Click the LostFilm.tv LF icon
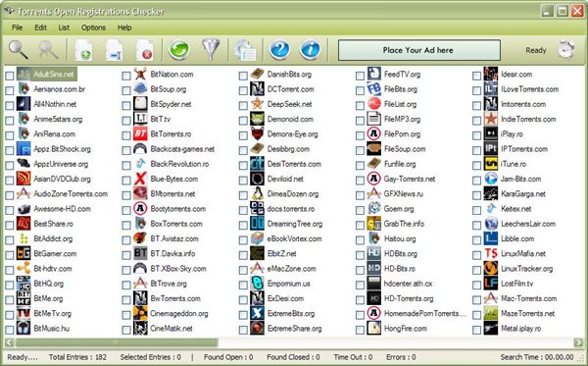 pos(491,284)
